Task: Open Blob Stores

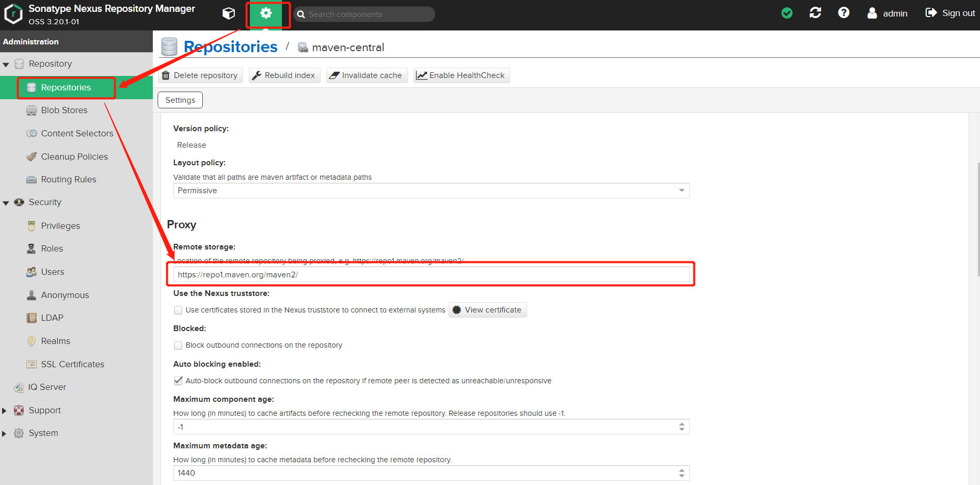Action: click(64, 110)
